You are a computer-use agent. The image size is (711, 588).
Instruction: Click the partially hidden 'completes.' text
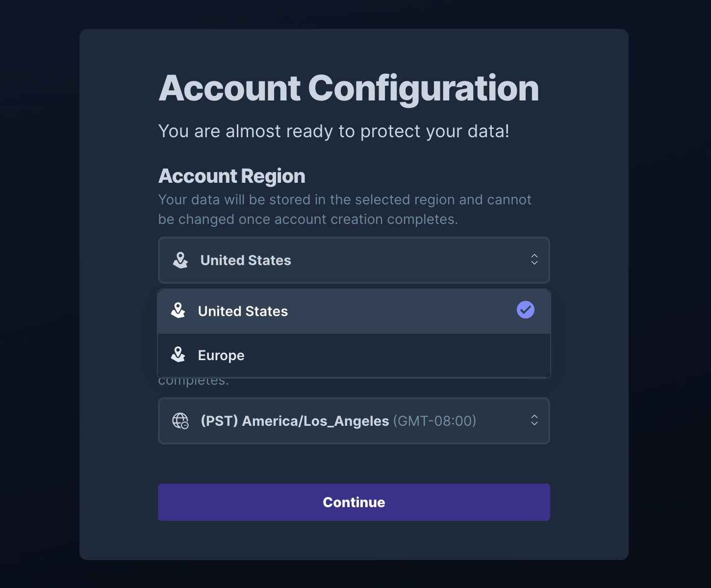point(194,381)
